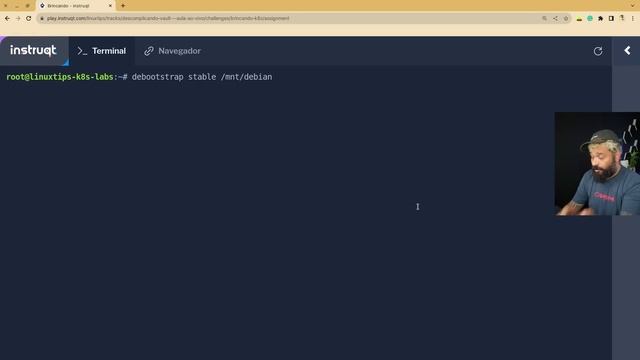Open the green circle browser extension
The height and width of the screenshot is (360, 640).
click(590, 18)
